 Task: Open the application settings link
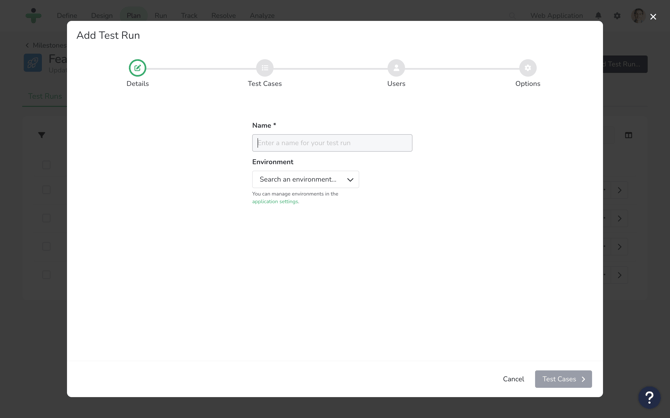point(275,202)
